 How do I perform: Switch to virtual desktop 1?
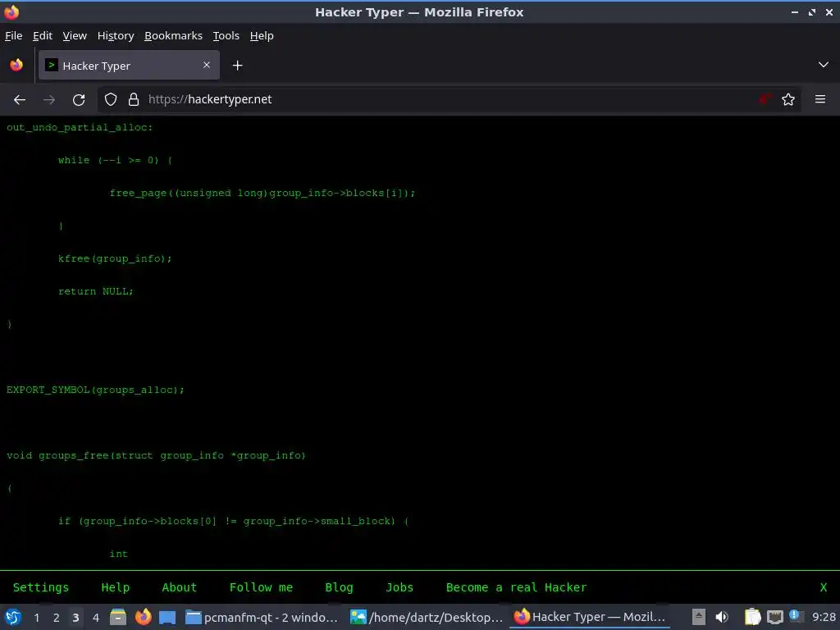point(36,618)
